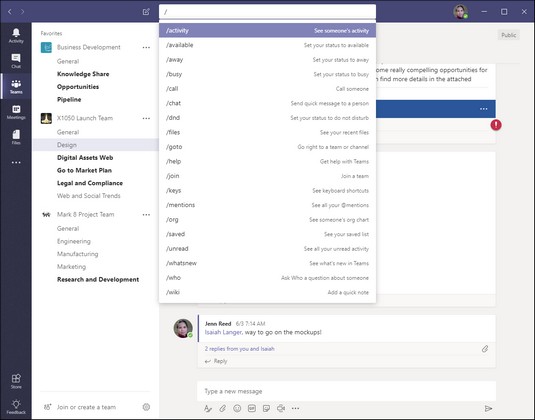535x420 pixels.
Task: Select the /activity command
Action: point(268,30)
